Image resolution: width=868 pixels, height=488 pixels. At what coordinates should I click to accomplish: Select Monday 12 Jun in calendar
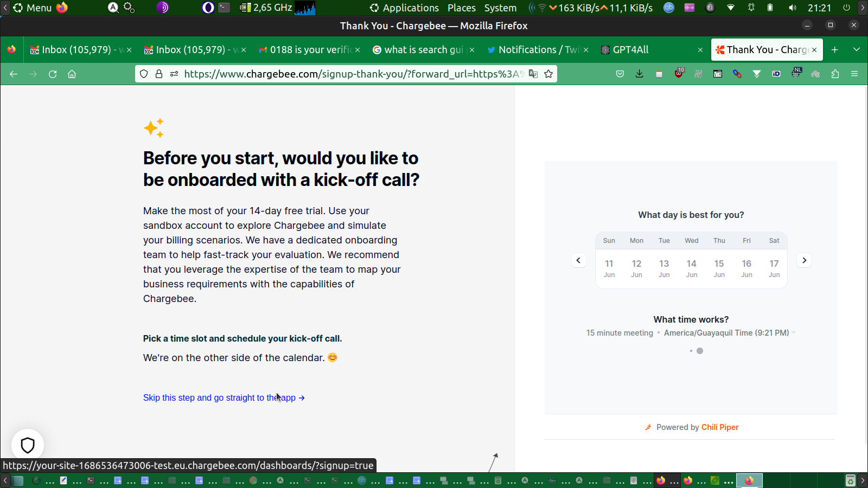click(636, 268)
